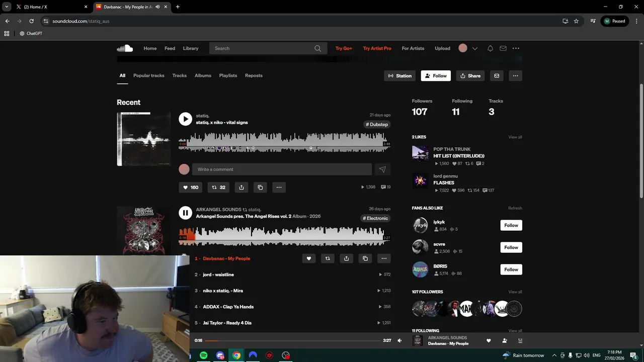This screenshot has height=362, width=644.
Task: Share the vital signs track
Action: coord(242,187)
